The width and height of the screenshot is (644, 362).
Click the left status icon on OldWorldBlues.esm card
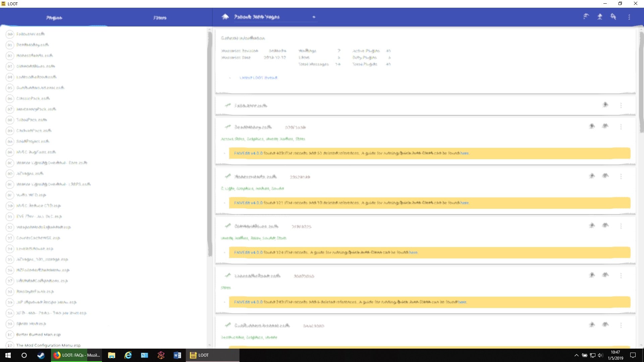[x=592, y=226]
